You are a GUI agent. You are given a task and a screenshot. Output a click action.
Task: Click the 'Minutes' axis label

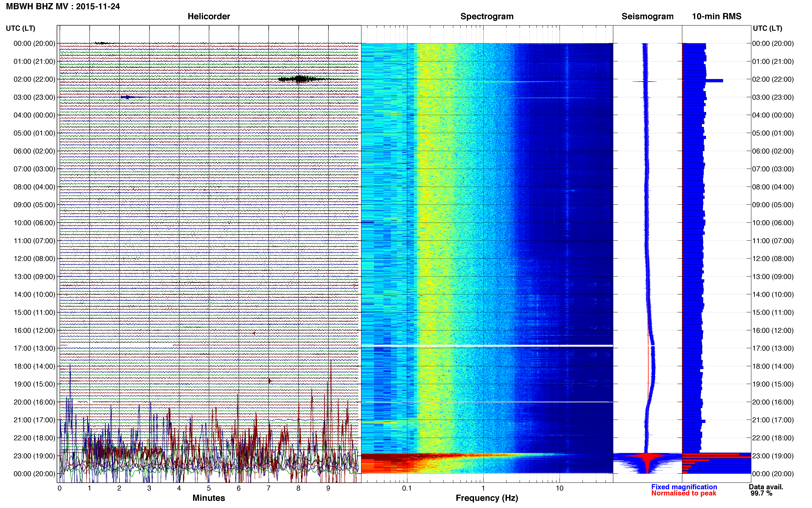(x=208, y=498)
